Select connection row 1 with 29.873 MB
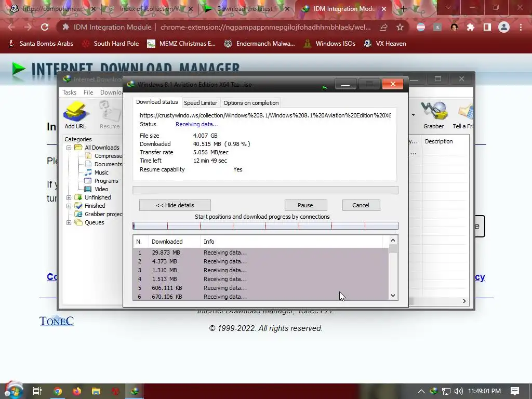Image resolution: width=532 pixels, height=399 pixels. 261,252
